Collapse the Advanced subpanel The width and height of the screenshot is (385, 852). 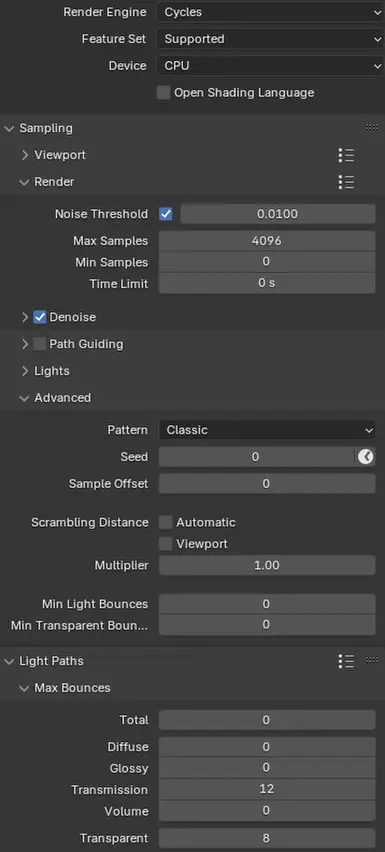(56, 398)
